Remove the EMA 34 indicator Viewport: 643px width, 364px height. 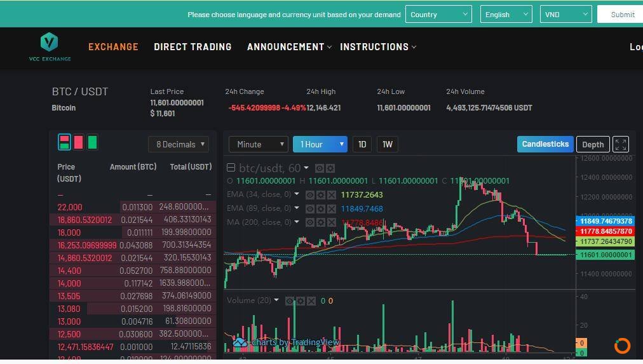(331, 195)
